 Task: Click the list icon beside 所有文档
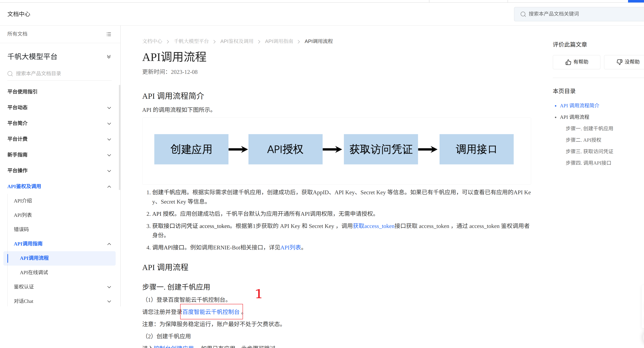coord(109,34)
